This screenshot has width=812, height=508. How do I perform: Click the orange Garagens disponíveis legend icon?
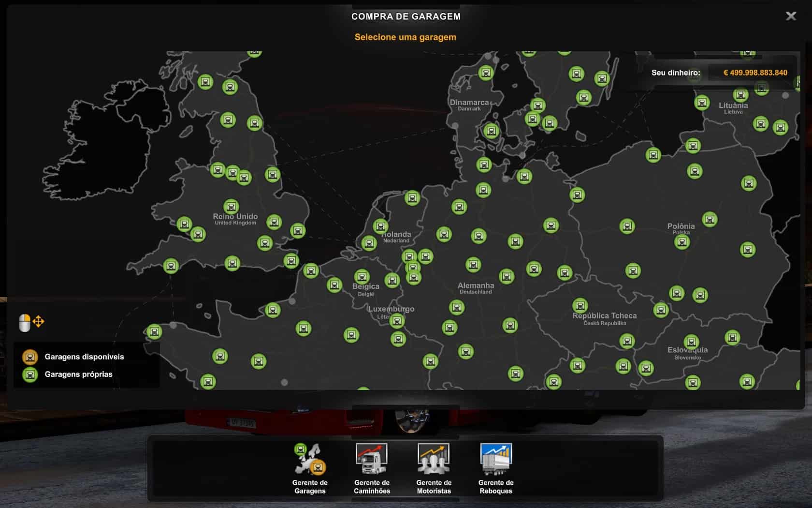[30, 357]
